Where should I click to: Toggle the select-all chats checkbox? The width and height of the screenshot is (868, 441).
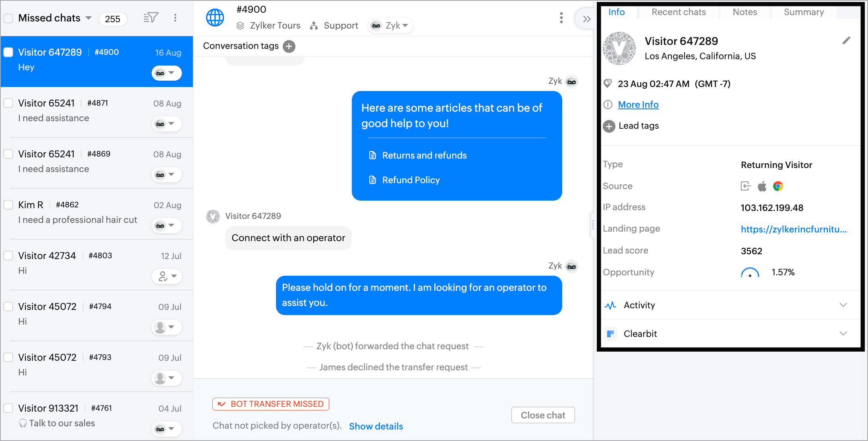coord(8,18)
